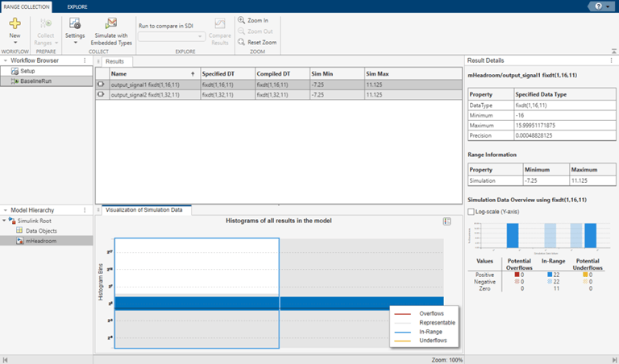The image size is (619, 364).
Task: Click the output_signal2 row icon
Action: (101, 94)
